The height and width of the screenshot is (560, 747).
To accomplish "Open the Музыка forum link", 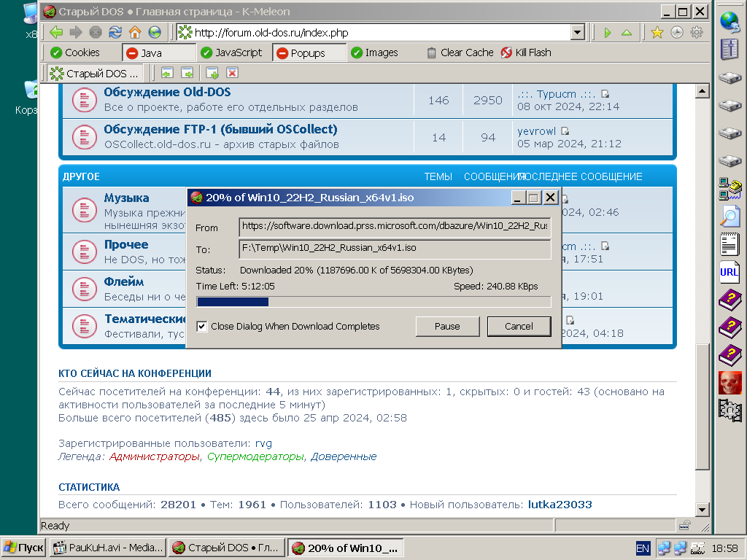I will 126,198.
